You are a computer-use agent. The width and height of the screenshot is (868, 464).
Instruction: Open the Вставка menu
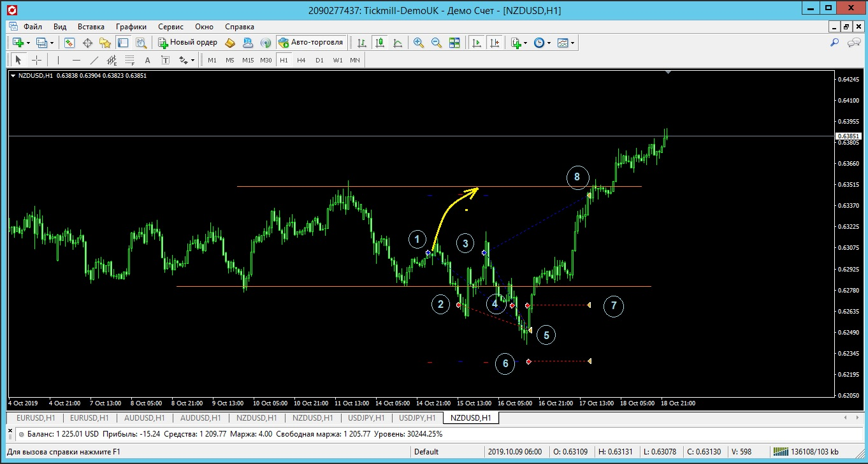click(x=91, y=27)
